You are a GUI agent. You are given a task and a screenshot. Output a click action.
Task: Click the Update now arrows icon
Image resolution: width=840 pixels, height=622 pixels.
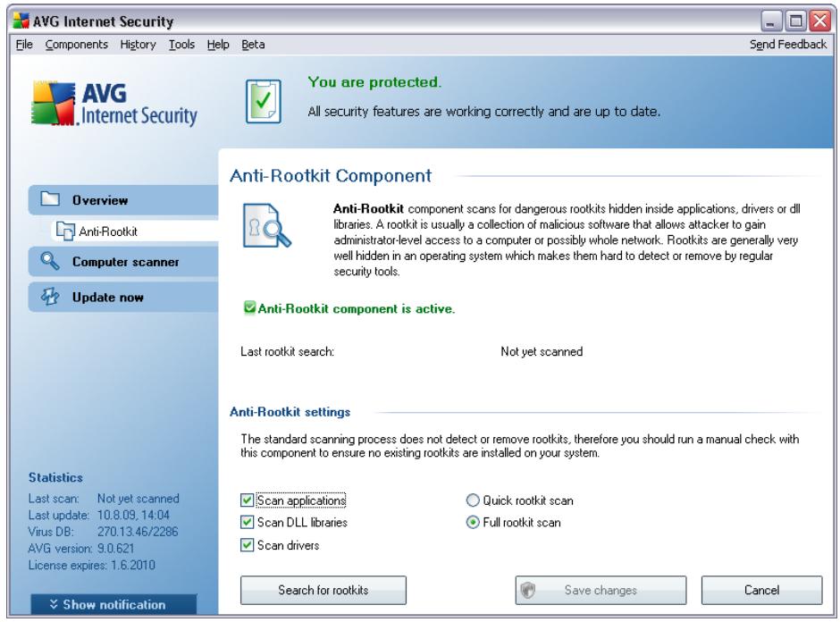pos(50,297)
